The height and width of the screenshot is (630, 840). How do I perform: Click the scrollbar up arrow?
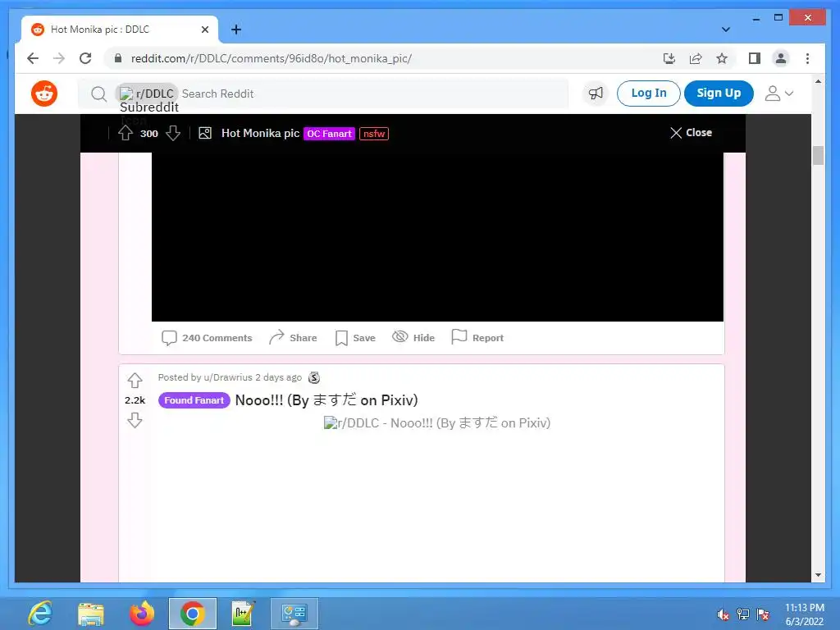[818, 81]
